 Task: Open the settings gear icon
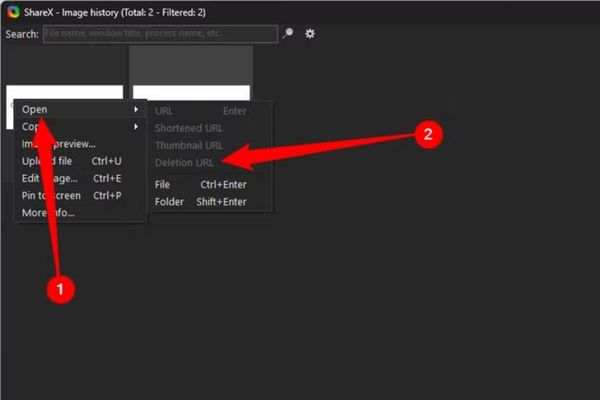pos(310,34)
